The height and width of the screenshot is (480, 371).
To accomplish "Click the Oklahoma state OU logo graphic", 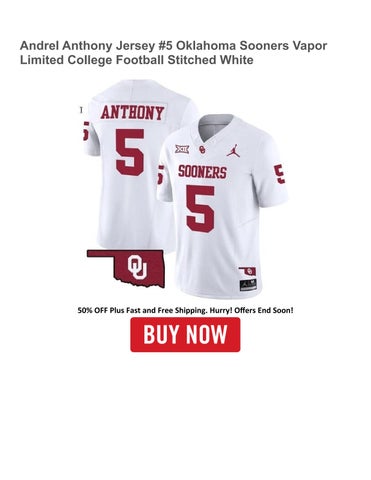I will coord(126,268).
